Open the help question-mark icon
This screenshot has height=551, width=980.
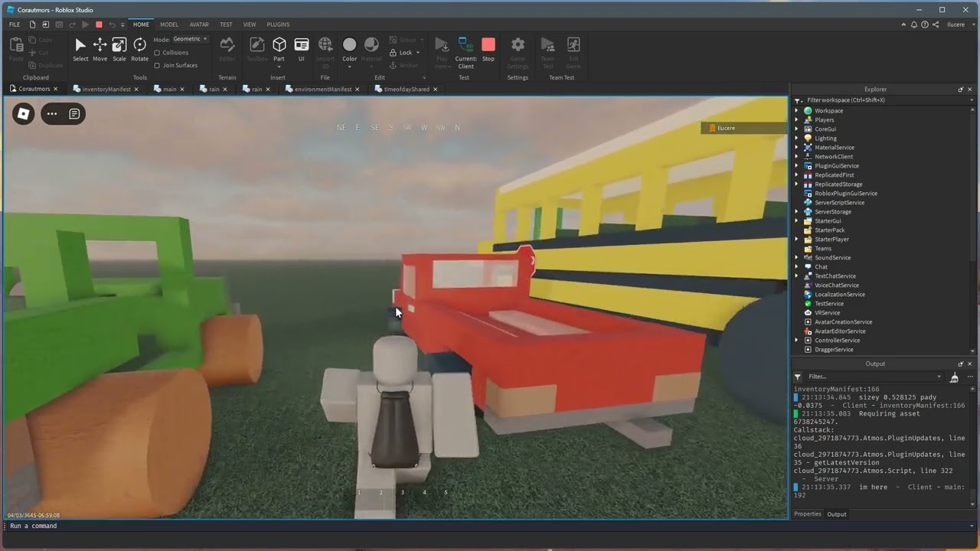925,24
